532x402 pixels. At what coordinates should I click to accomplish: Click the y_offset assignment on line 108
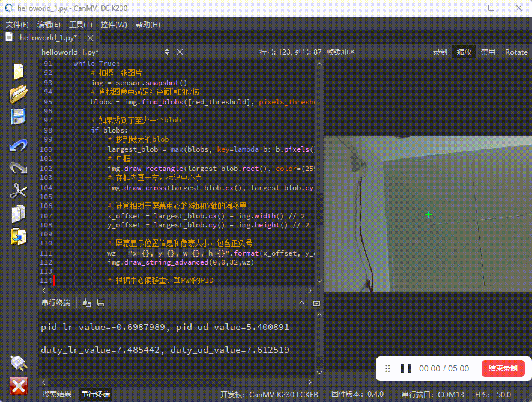pyautogui.click(x=208, y=225)
